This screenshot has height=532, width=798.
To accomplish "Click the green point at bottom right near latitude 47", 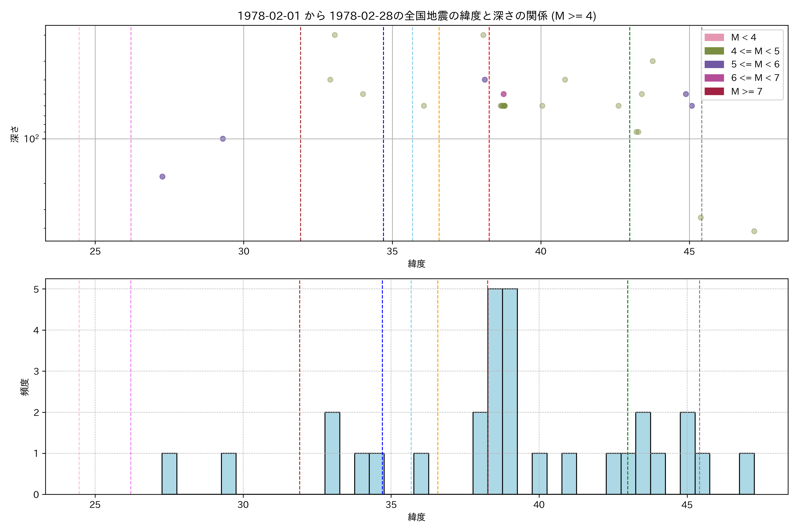I will point(754,231).
